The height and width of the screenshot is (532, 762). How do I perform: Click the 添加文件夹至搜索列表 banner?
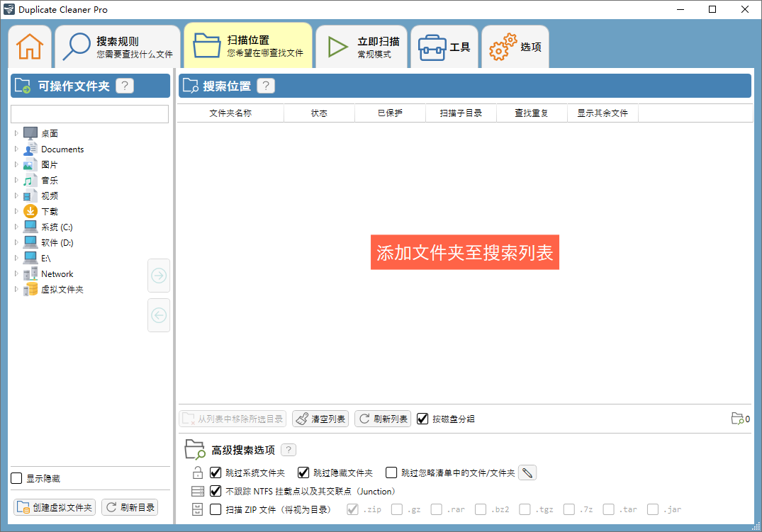coord(464,252)
